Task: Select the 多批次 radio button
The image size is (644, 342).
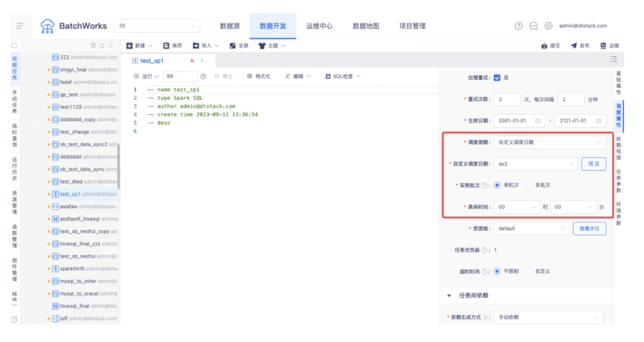Action: [528, 185]
